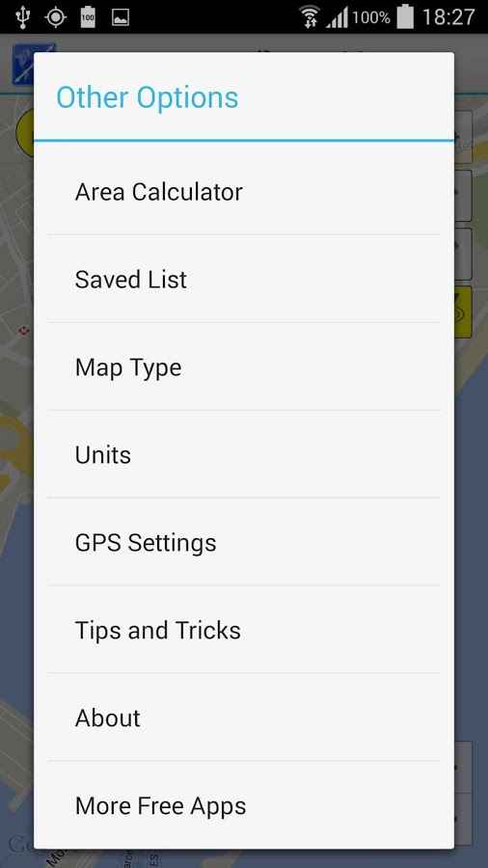Open the Saved List entry

point(243,279)
